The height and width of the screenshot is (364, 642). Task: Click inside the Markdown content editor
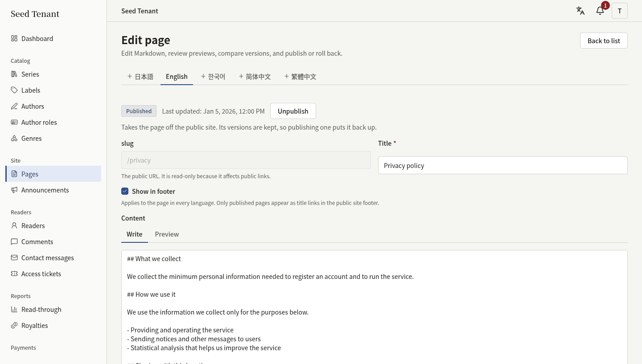click(374, 307)
